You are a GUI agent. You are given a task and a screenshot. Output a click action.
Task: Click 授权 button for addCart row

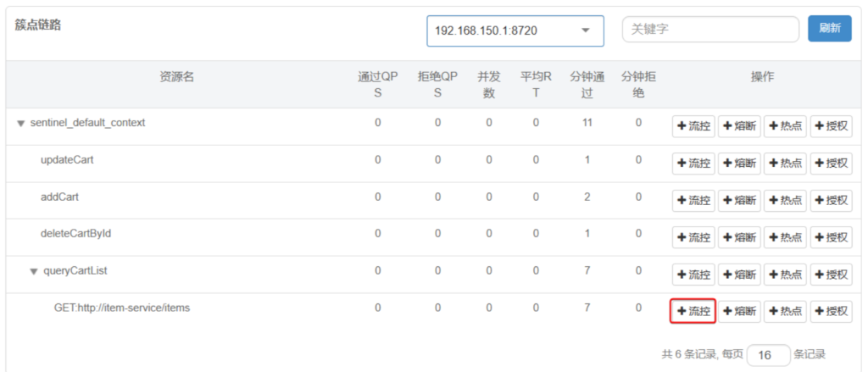pyautogui.click(x=831, y=201)
